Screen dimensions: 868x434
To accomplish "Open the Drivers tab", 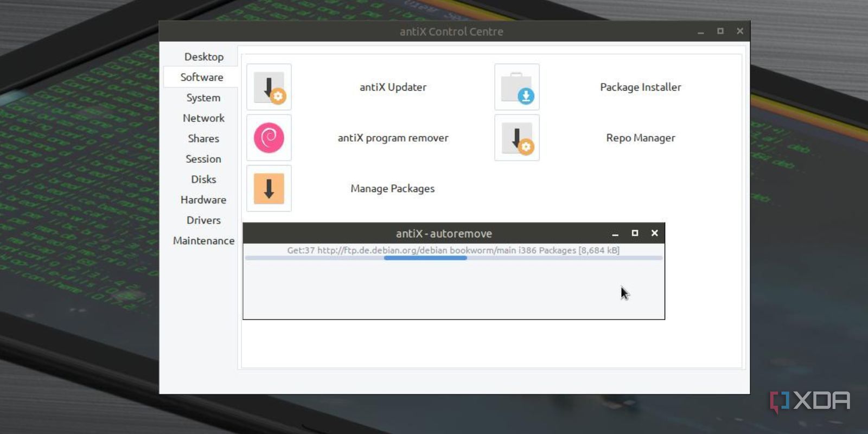I will coord(203,220).
